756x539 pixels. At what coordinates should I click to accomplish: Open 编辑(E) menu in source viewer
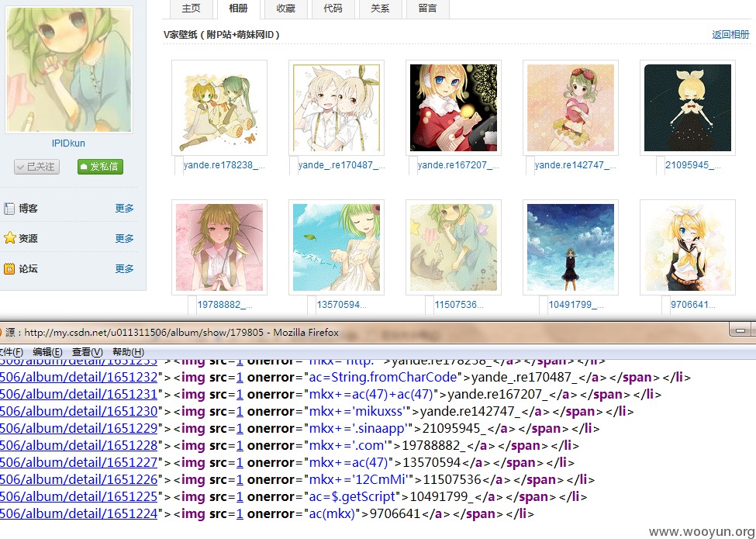point(48,352)
